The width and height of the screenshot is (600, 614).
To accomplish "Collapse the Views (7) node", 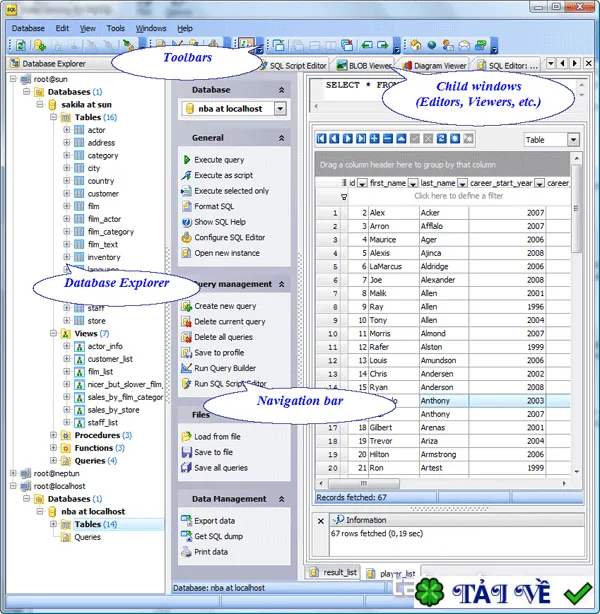I will click(x=53, y=333).
